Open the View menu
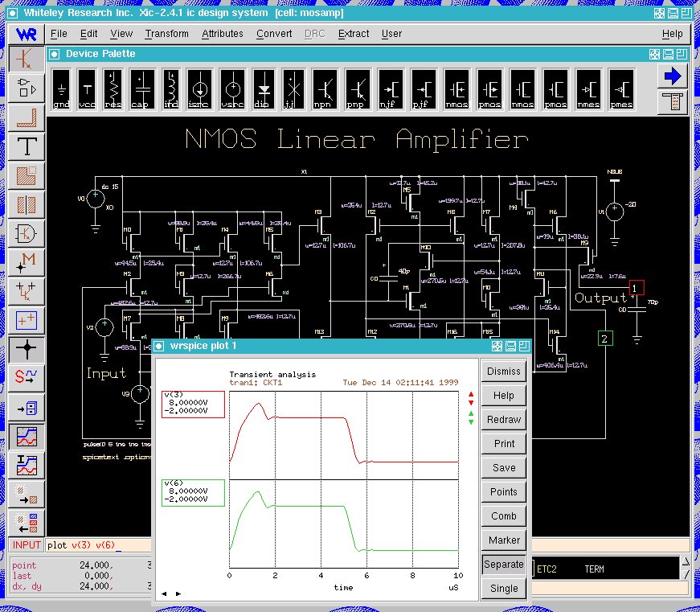This screenshot has height=612, width=700. click(121, 34)
